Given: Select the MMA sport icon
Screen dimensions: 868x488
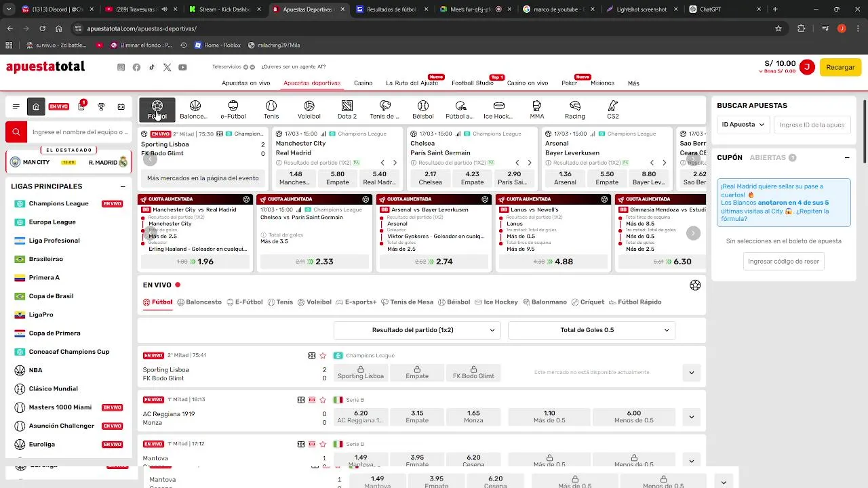Looking at the screenshot, I should pyautogui.click(x=537, y=110).
